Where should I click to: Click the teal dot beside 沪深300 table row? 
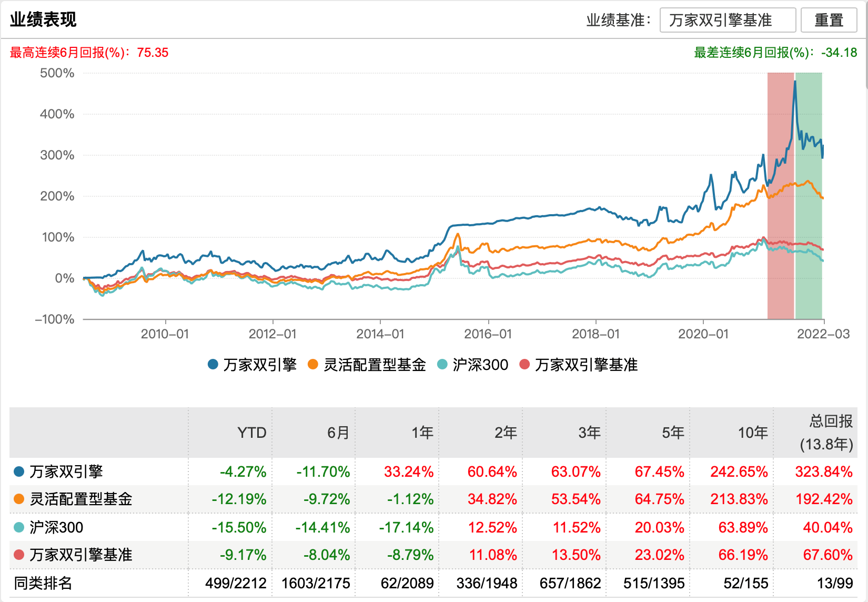click(x=19, y=527)
